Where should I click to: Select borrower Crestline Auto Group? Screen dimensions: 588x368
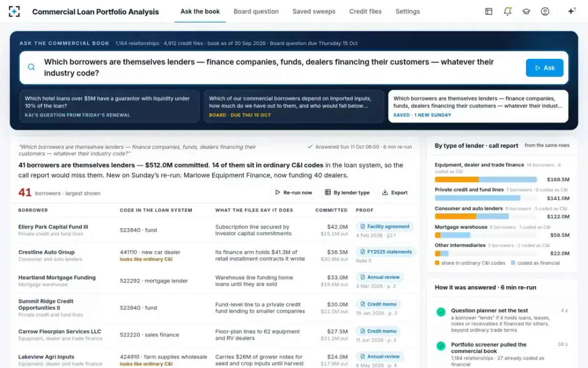click(x=47, y=252)
